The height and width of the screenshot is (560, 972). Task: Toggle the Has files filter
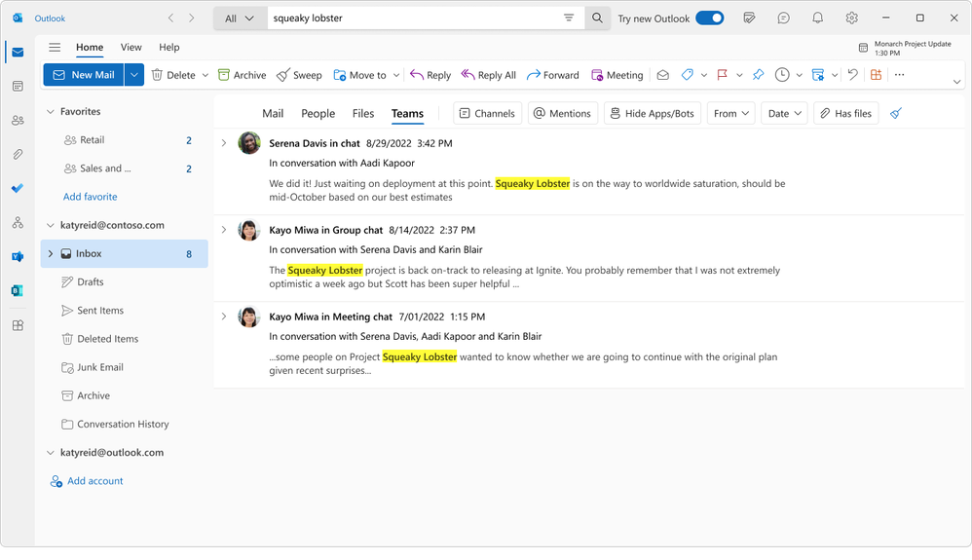[845, 114]
